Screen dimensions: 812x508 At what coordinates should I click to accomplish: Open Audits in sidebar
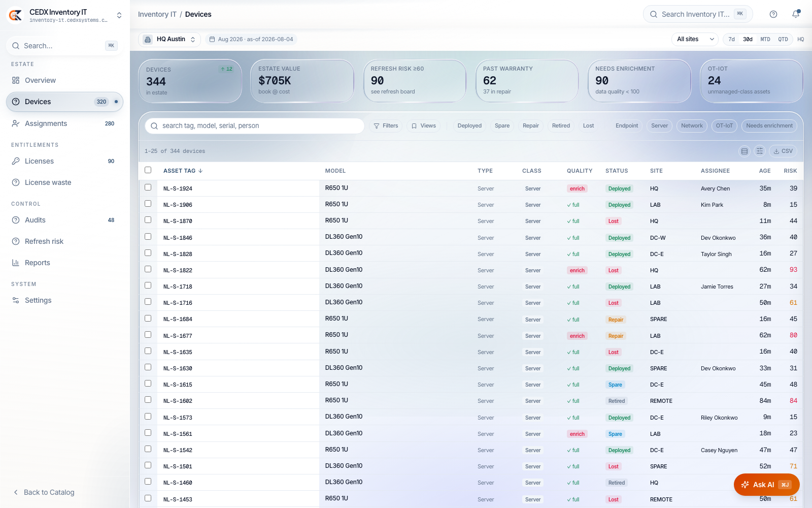tap(64, 220)
